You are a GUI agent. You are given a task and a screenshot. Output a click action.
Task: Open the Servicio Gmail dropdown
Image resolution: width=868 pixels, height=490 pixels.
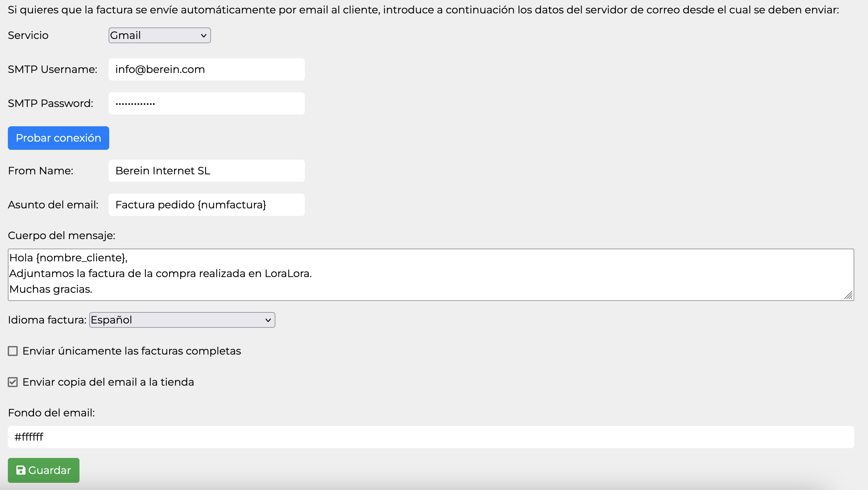(x=159, y=35)
